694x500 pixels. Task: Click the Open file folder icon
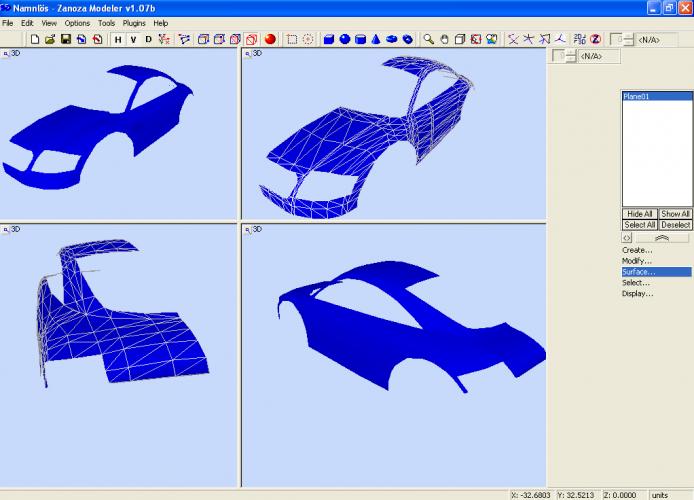(x=50, y=39)
